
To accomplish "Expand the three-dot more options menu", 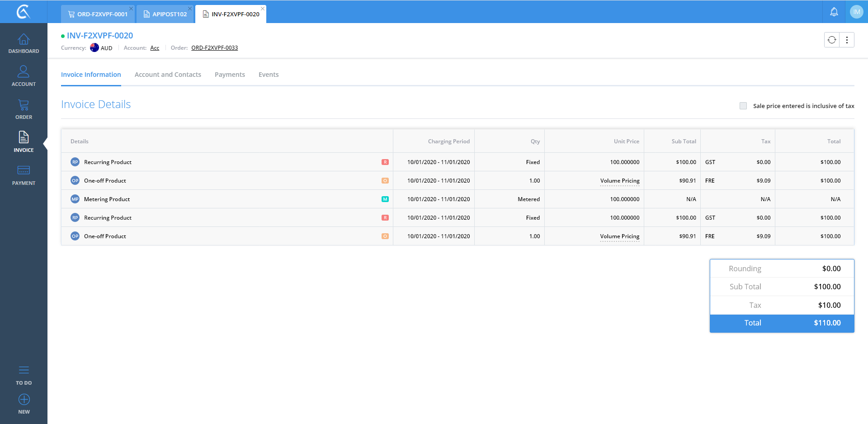I will (x=847, y=40).
